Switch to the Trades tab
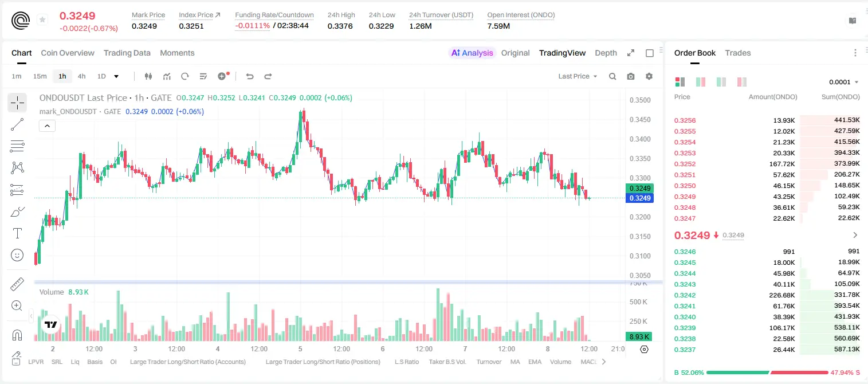Viewport: 868px width, 384px height. pyautogui.click(x=737, y=53)
